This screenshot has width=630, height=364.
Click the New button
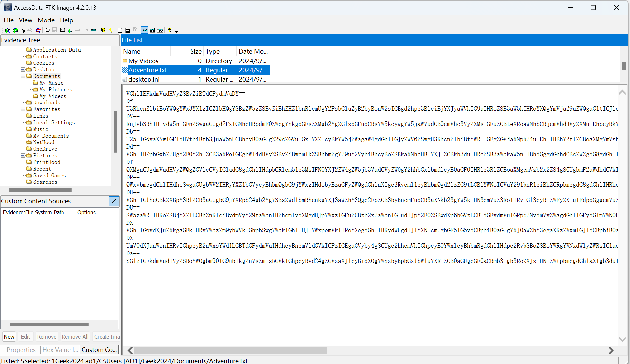[9, 337]
